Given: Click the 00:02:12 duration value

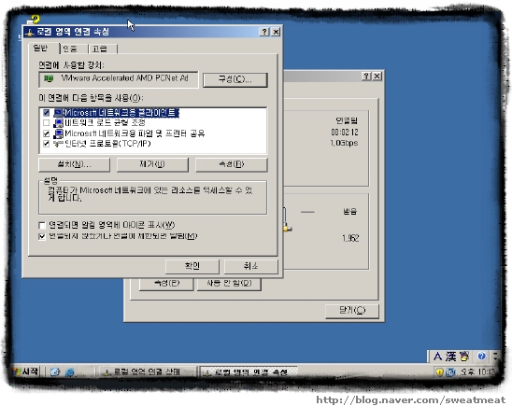Looking at the screenshot, I should [x=345, y=132].
